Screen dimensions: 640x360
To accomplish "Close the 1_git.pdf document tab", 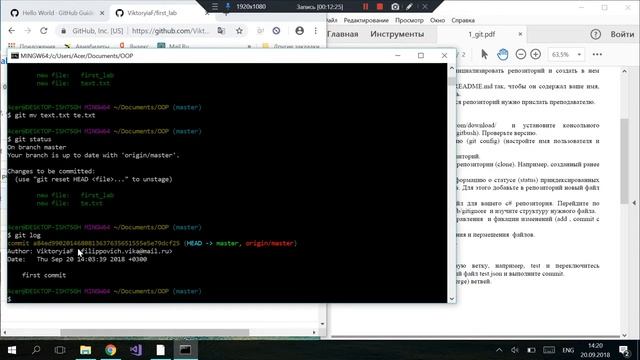I will [x=520, y=34].
